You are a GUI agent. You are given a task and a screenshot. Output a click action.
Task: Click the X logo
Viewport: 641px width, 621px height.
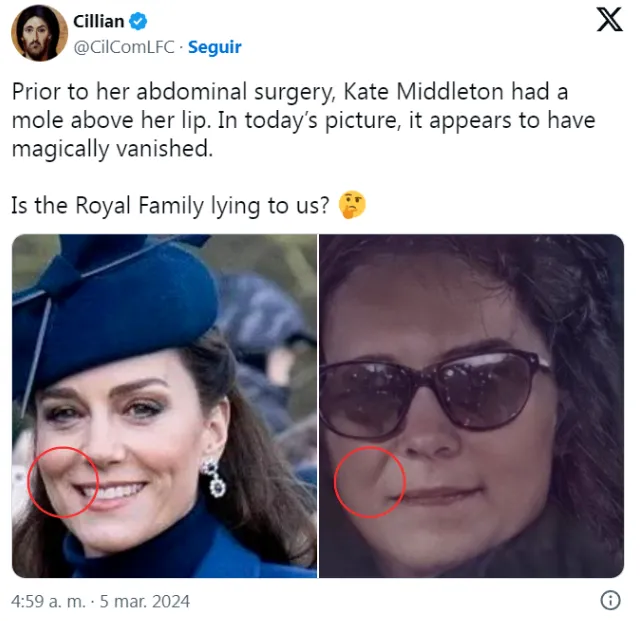[x=609, y=21]
